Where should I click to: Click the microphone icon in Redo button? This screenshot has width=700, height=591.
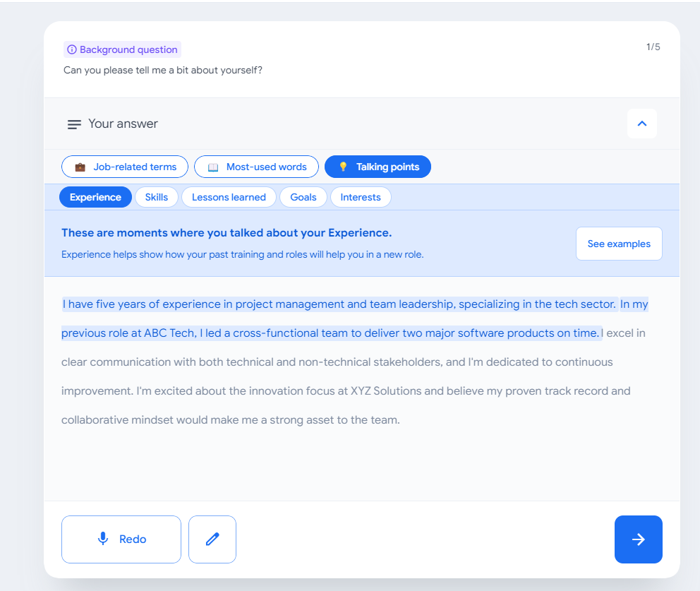(x=103, y=539)
